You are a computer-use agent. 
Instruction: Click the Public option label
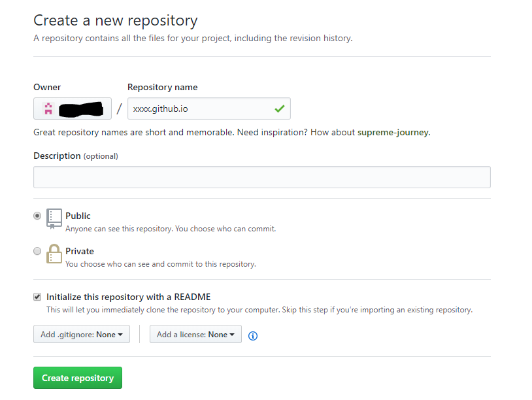tap(78, 216)
